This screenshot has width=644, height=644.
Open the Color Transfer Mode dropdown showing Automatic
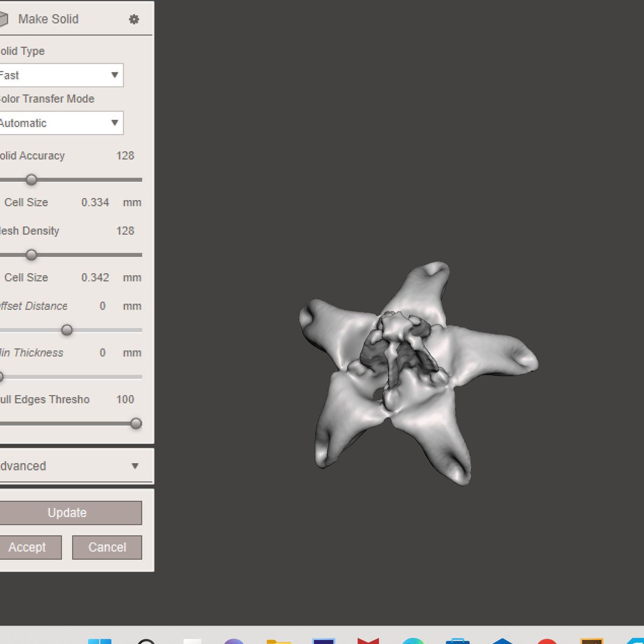tap(62, 123)
